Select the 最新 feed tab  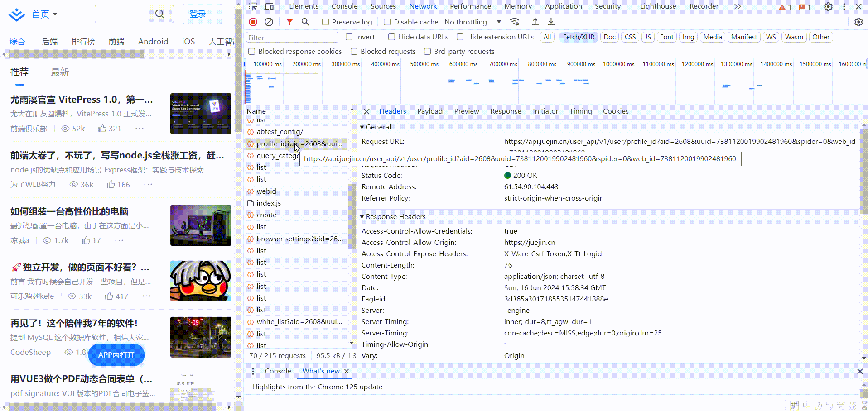click(60, 72)
